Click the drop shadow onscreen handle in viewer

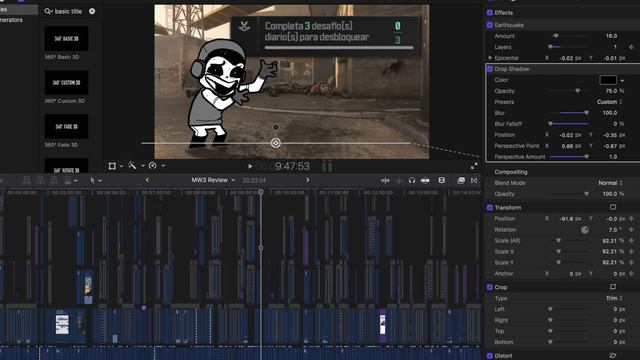pyautogui.click(x=276, y=143)
